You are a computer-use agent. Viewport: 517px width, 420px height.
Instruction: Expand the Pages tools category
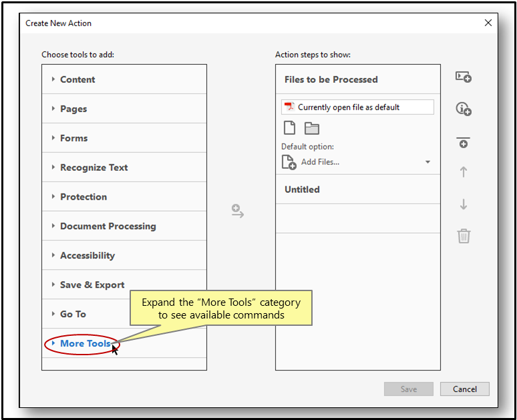73,109
